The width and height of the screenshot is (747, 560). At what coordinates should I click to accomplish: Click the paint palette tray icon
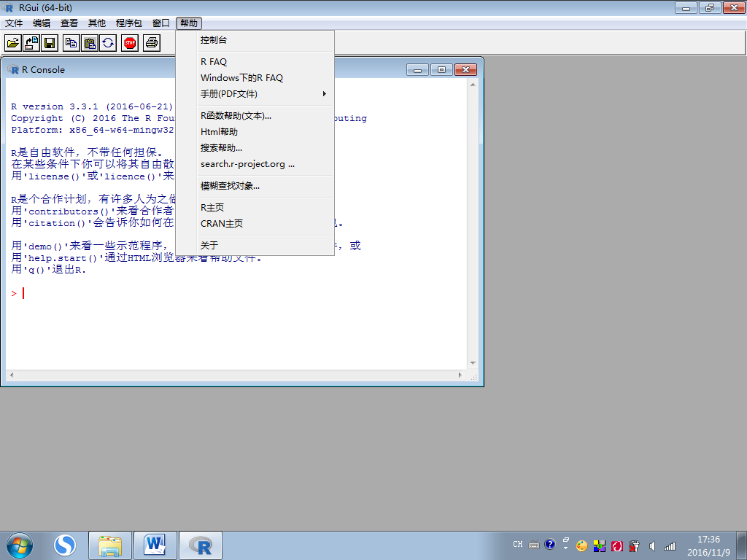[581, 545]
